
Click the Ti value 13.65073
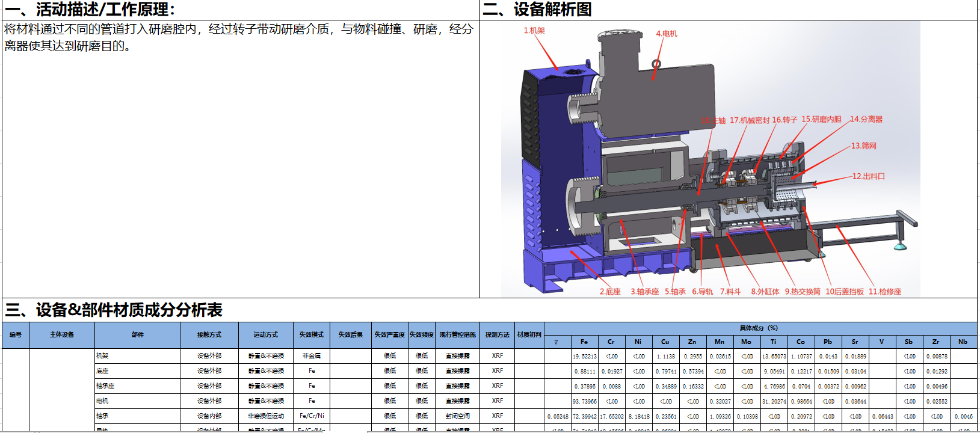(x=774, y=356)
